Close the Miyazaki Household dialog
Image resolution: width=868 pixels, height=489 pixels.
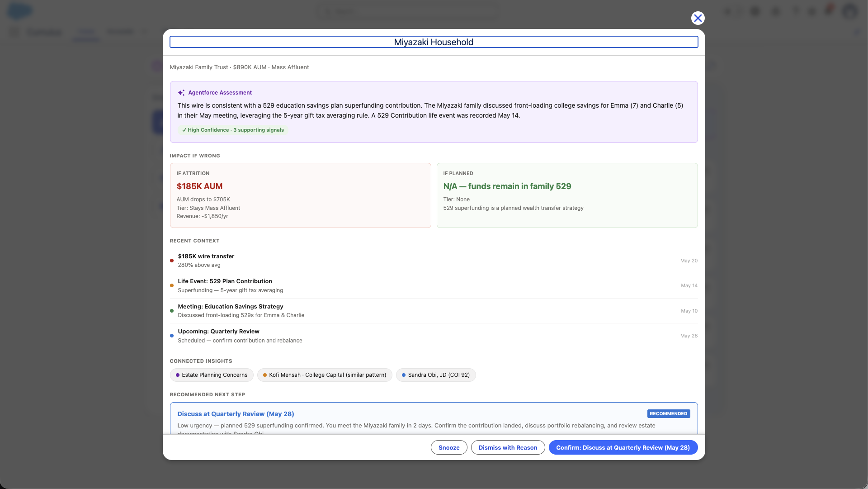(698, 18)
